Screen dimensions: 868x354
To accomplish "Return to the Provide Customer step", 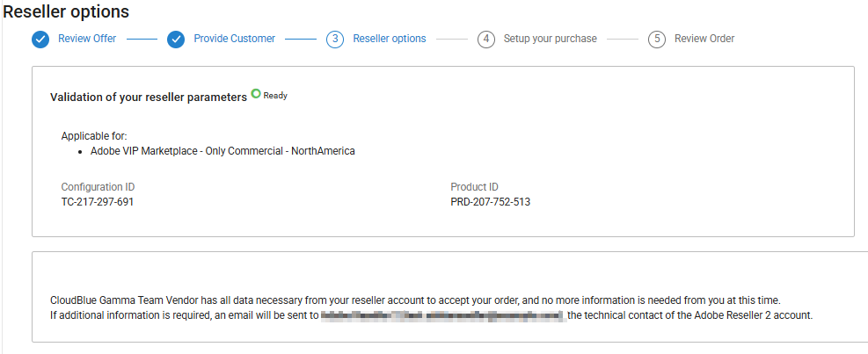I will 234,39.
